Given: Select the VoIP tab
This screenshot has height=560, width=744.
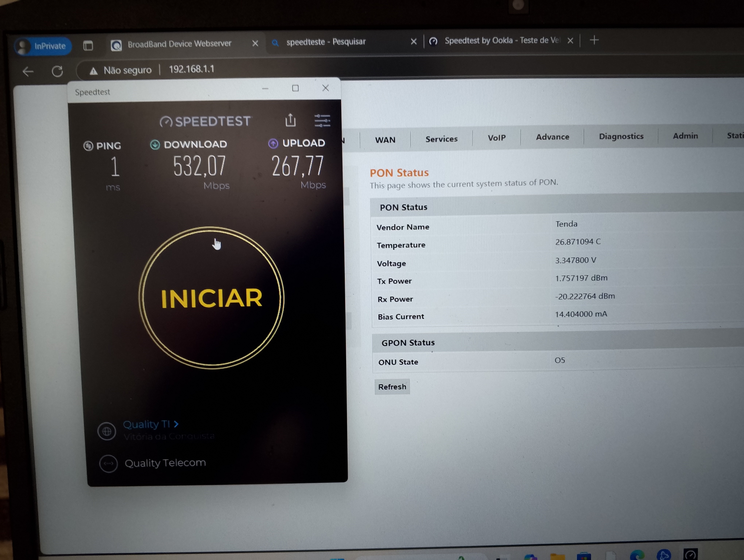Looking at the screenshot, I should [x=496, y=138].
